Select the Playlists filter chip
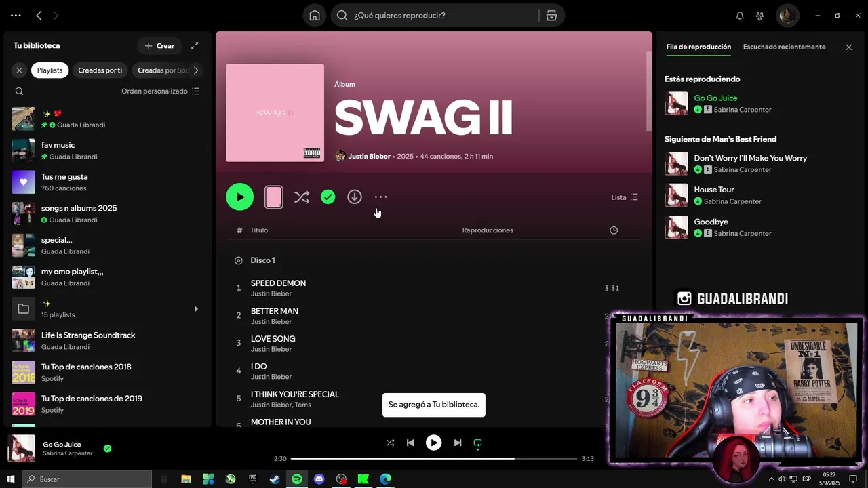Screen dimensions: 868x488 pos(50,70)
